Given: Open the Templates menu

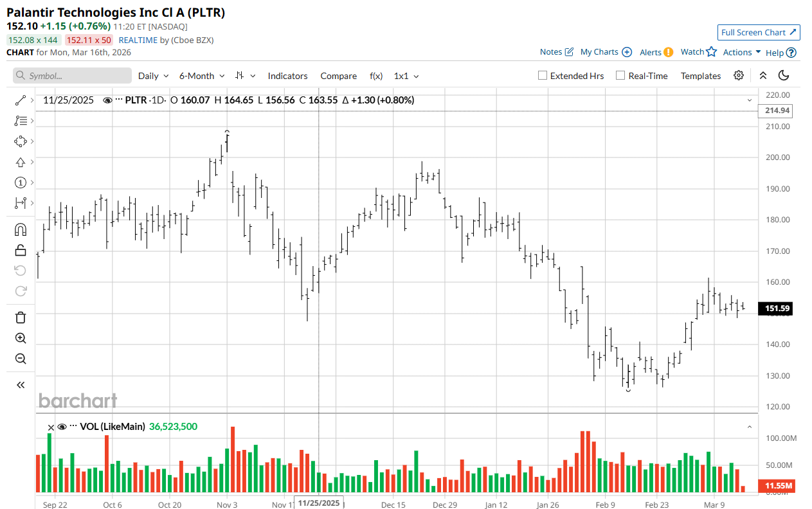Looking at the screenshot, I should pyautogui.click(x=701, y=76).
